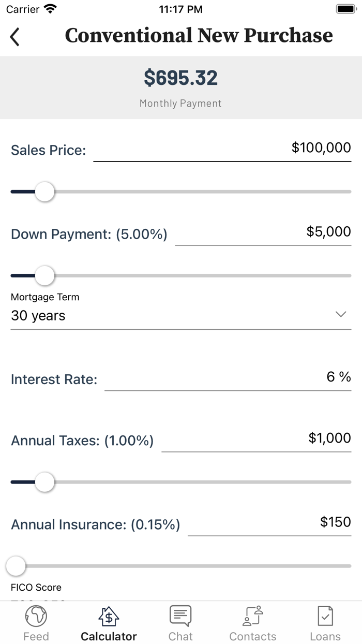
Task: Tap the Mortgage Term chevron arrow
Action: click(x=340, y=314)
